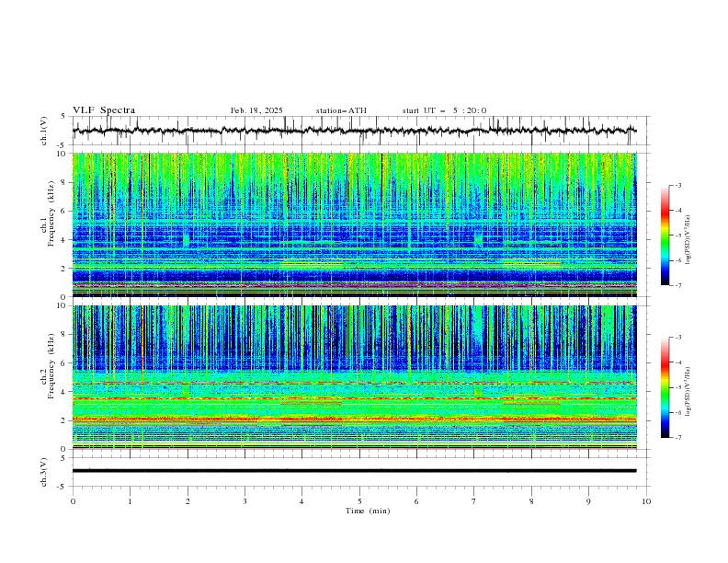This screenshot has width=728, height=563.
Task: Click the "-7" tick on ch.2 colorbar
Action: pos(678,438)
